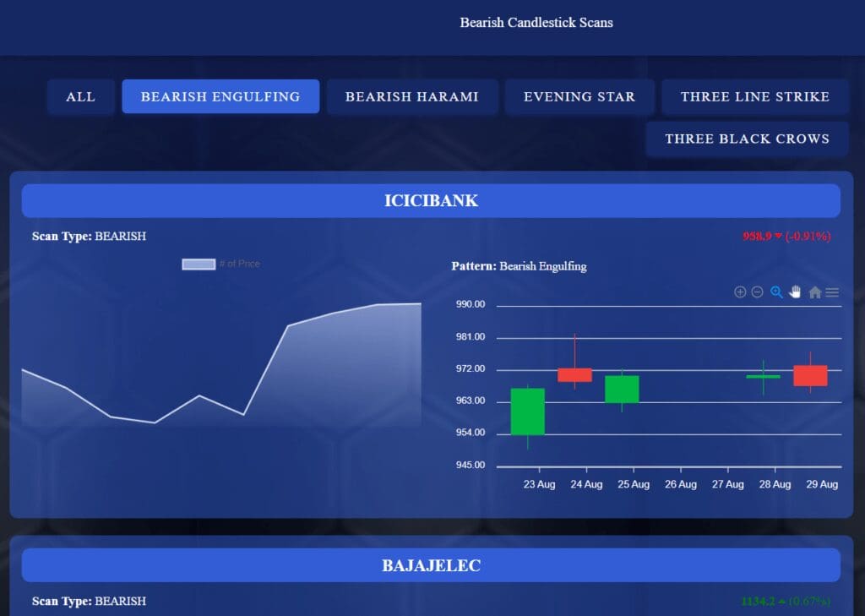865x616 pixels.
Task: Click the 24 Aug red candlestick
Action: [x=574, y=375]
